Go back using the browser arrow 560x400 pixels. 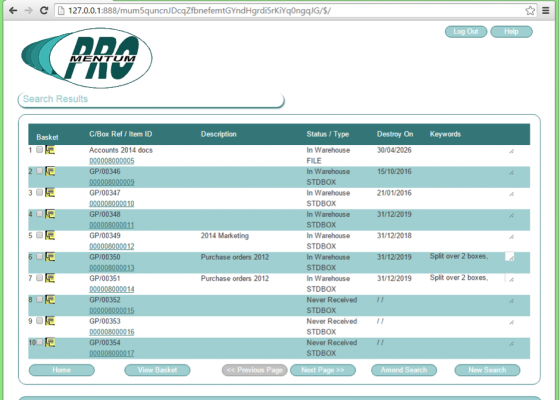(13, 10)
